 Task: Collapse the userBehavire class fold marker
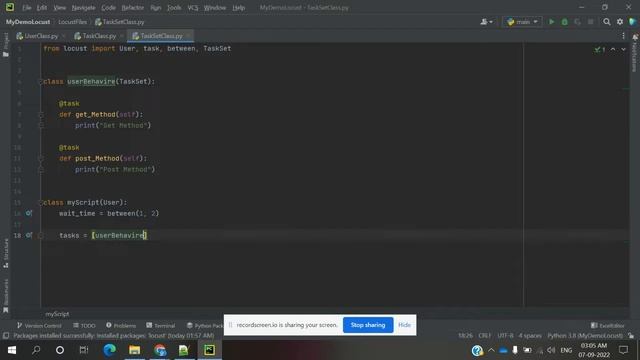pos(41,82)
